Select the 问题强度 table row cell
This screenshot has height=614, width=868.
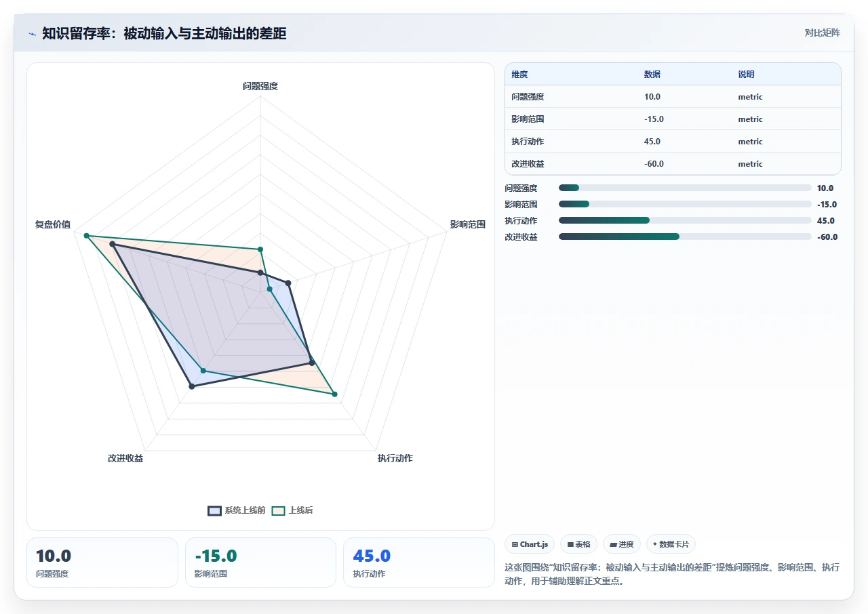[528, 97]
